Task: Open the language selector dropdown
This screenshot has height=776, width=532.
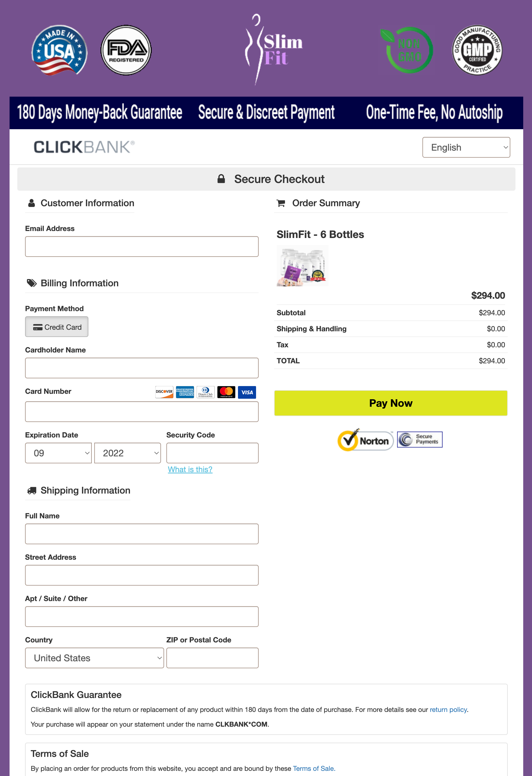Action: pyautogui.click(x=466, y=147)
